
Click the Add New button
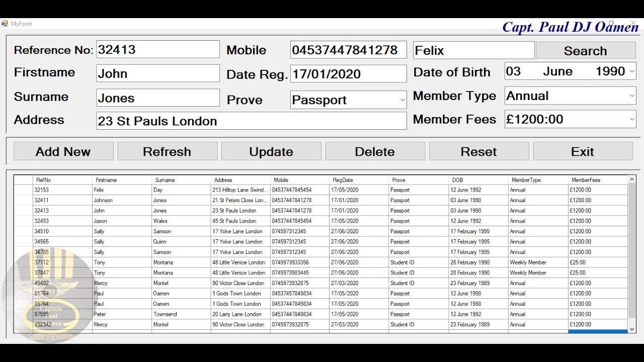63,151
